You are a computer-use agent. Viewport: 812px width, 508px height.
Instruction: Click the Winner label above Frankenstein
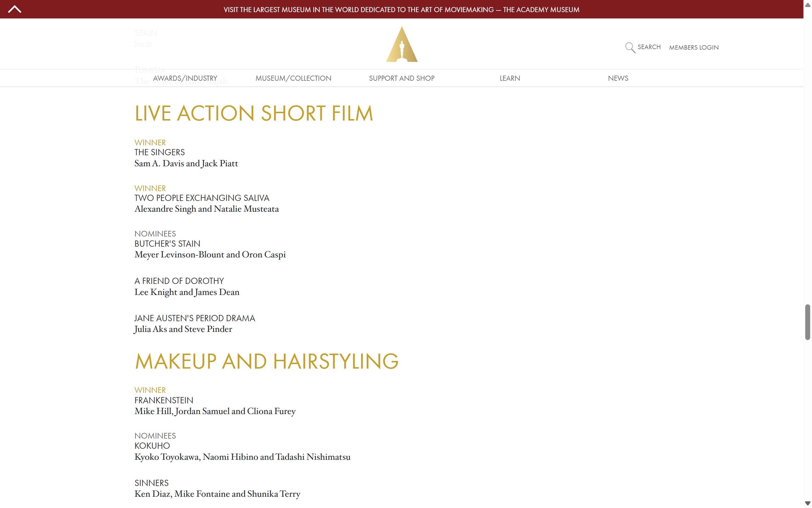tap(150, 390)
